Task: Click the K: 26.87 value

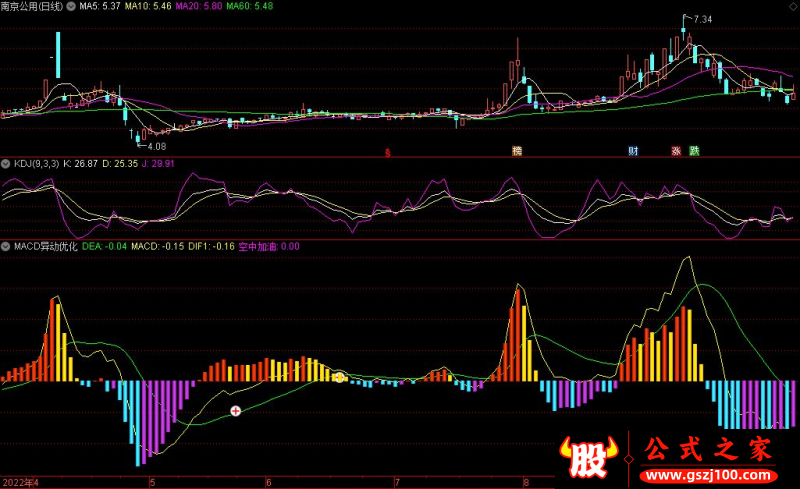Action: coord(80,164)
